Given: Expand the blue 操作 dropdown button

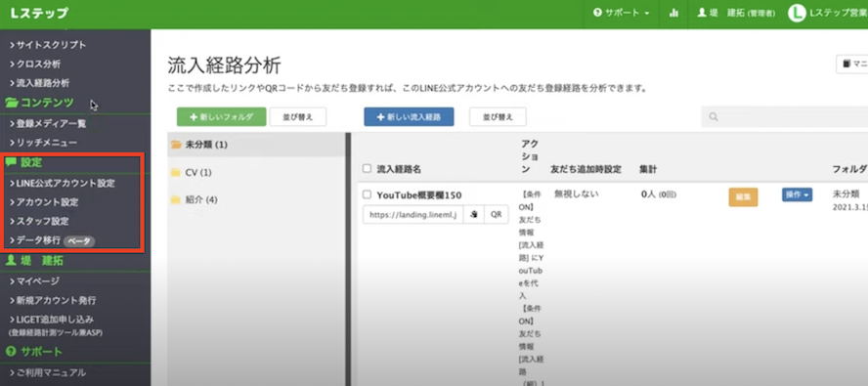Looking at the screenshot, I should click(x=797, y=194).
